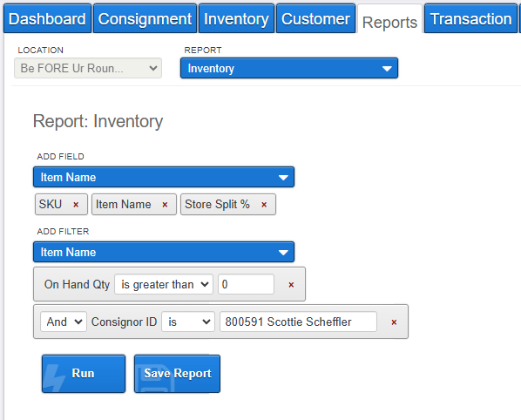Image resolution: width=521 pixels, height=420 pixels.
Task: Click the On Hand Qty value field
Action: pyautogui.click(x=247, y=284)
